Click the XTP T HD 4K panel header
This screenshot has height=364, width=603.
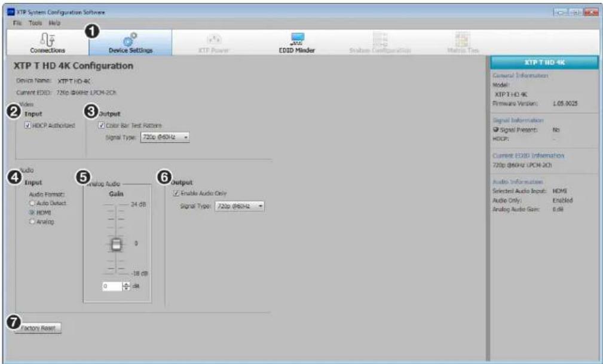[x=544, y=62]
